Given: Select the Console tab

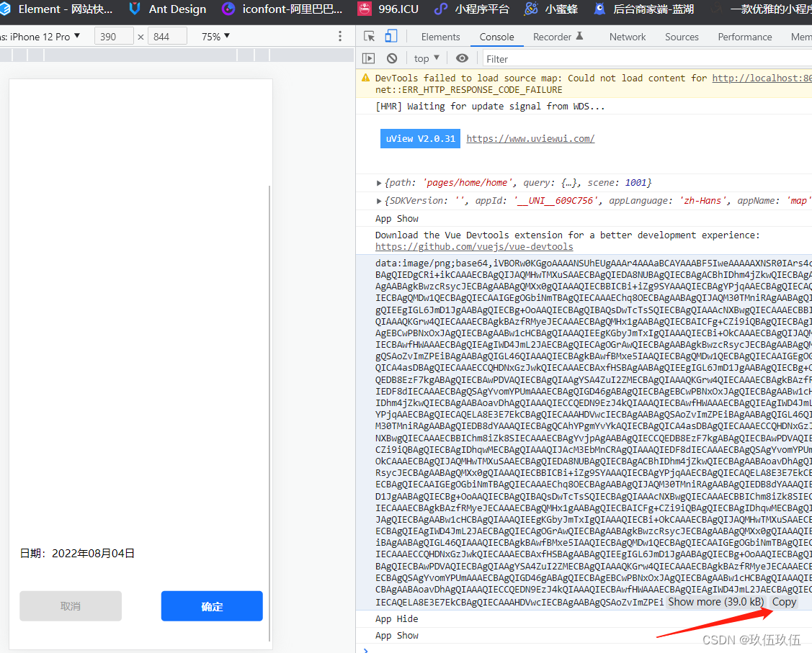Looking at the screenshot, I should tap(496, 37).
